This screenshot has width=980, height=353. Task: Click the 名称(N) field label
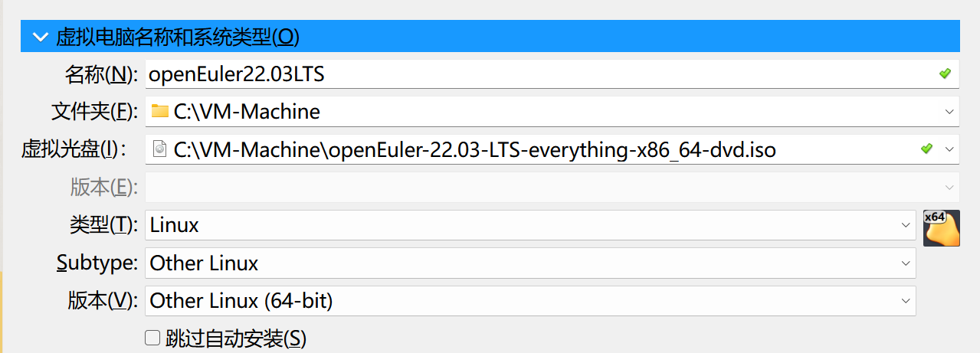click(x=101, y=74)
